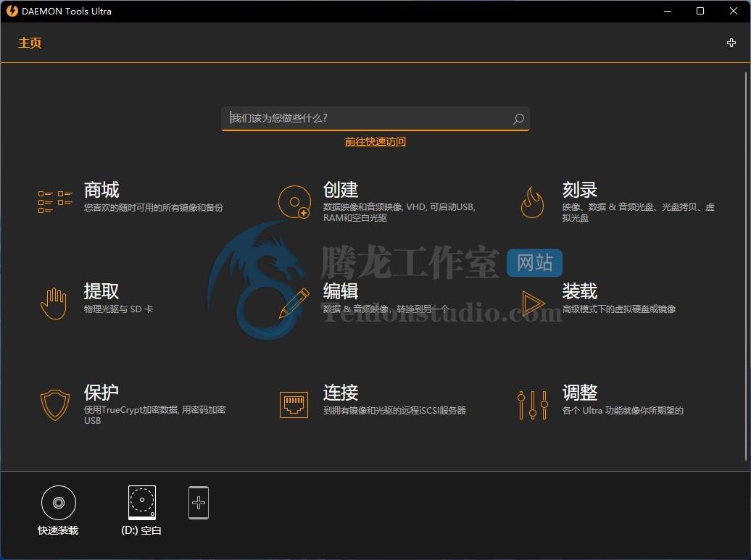The image size is (751, 560).
Task: Click the (D:) 空白 label
Action: click(x=141, y=530)
